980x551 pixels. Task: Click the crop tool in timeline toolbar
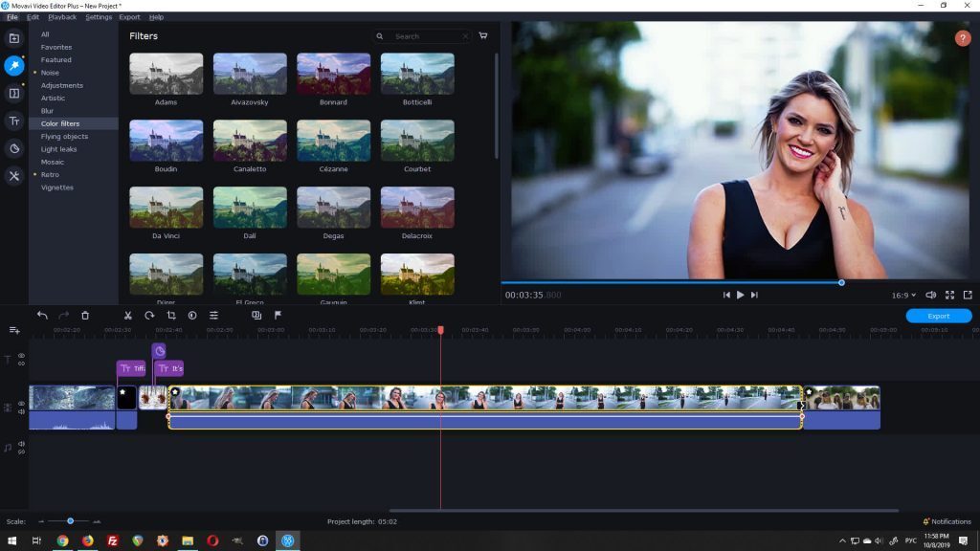171,316
